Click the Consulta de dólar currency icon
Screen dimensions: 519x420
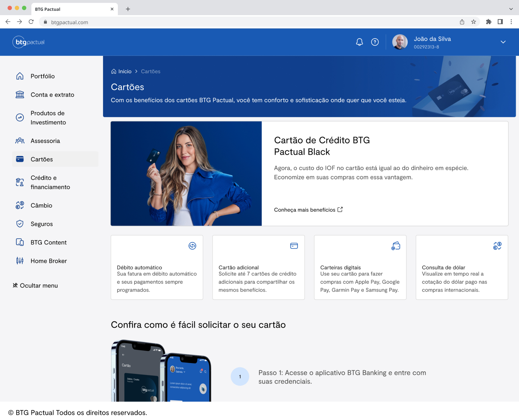pyautogui.click(x=497, y=246)
